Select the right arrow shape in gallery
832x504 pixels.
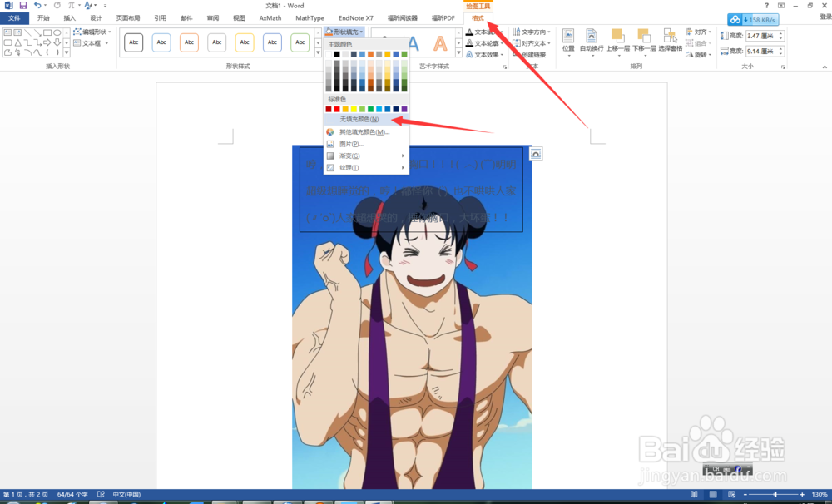pos(47,42)
